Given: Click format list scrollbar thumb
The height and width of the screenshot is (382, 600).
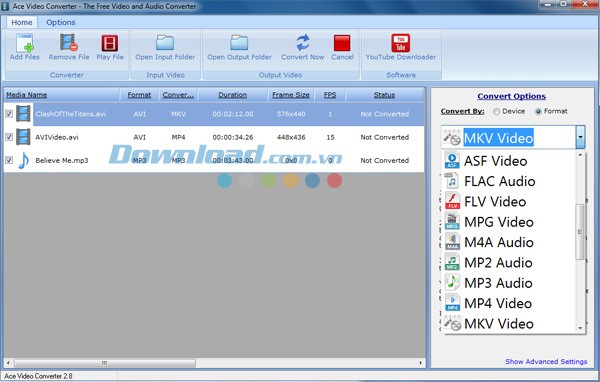Looking at the screenshot, I should [580, 231].
